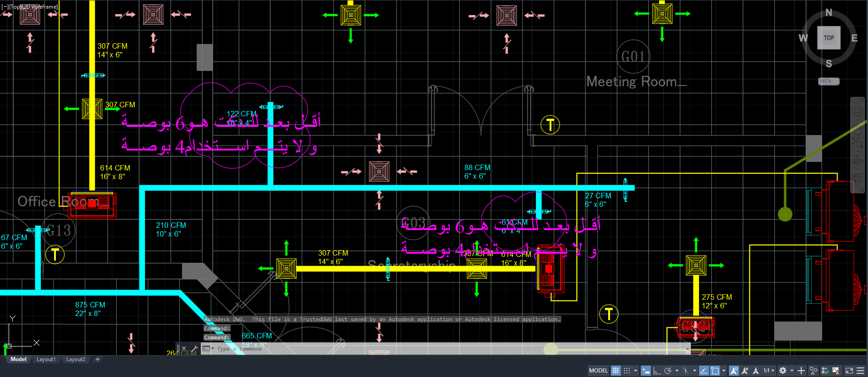Open status bar customization menu

click(x=860, y=371)
